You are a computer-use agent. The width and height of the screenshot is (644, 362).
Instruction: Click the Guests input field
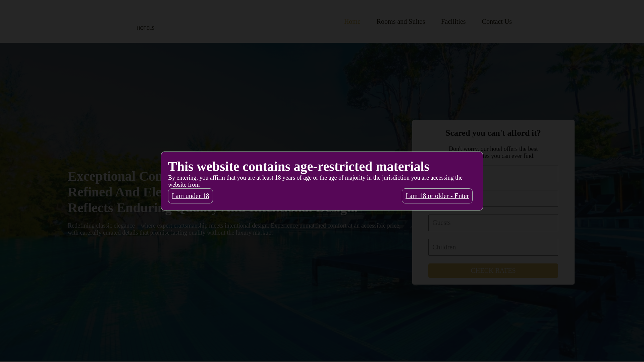[x=493, y=223]
